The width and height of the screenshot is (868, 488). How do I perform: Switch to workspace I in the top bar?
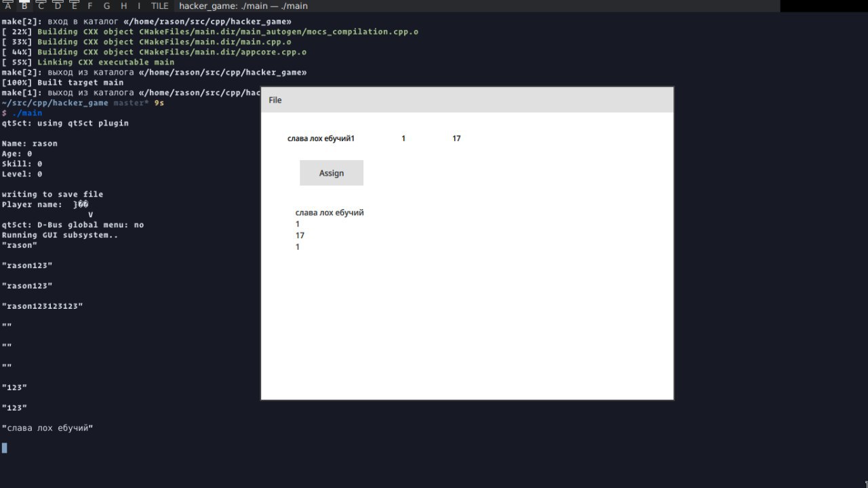139,6
